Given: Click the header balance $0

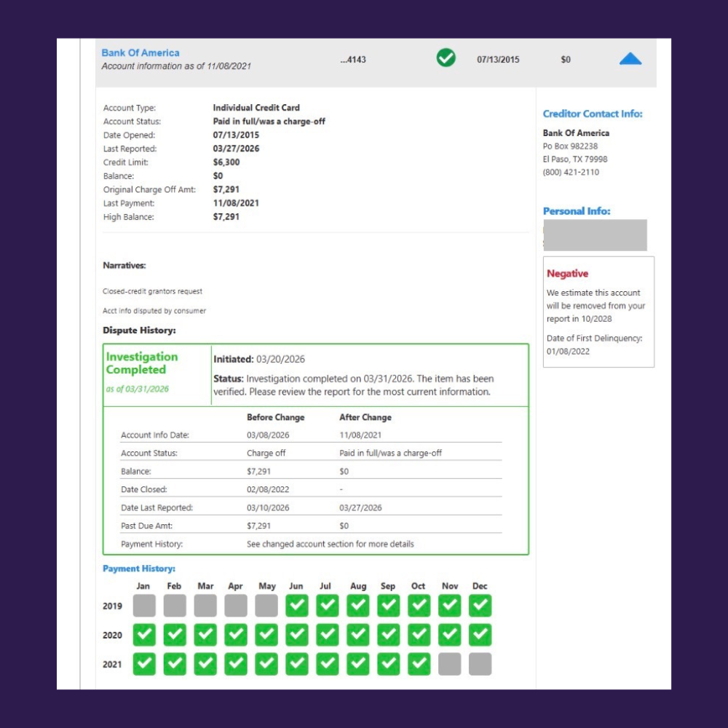Looking at the screenshot, I should coord(566,60).
